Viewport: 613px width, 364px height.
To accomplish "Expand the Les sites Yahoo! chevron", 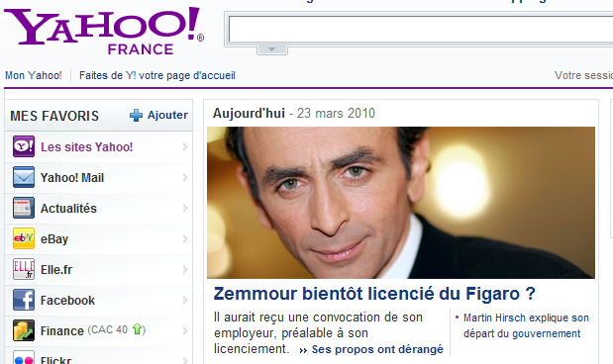I will pos(185,146).
